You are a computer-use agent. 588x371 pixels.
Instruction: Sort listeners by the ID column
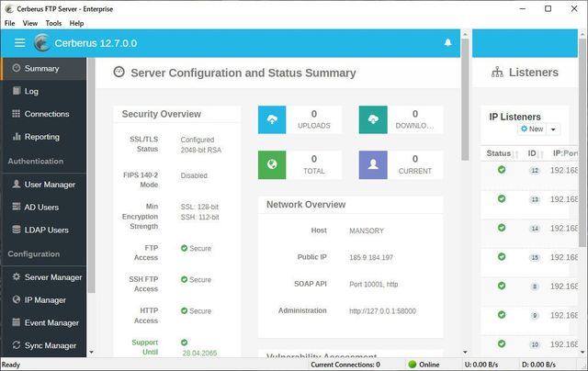pos(533,153)
